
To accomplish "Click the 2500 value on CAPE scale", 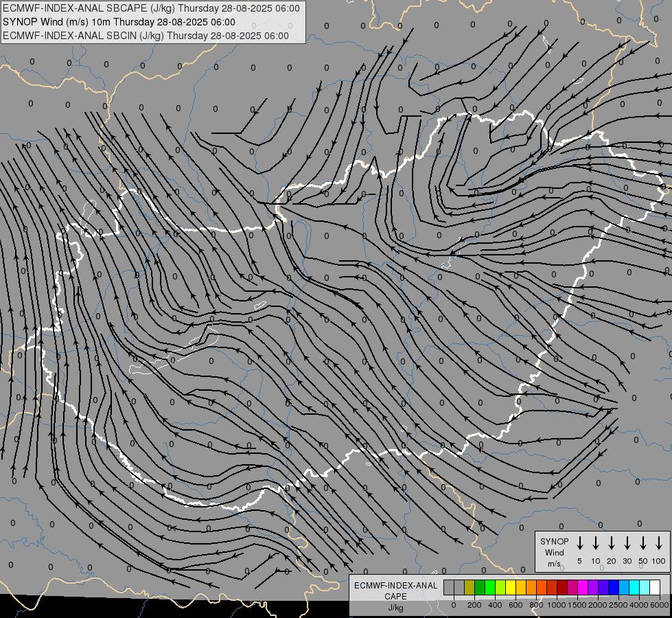I will pyautogui.click(x=618, y=605).
